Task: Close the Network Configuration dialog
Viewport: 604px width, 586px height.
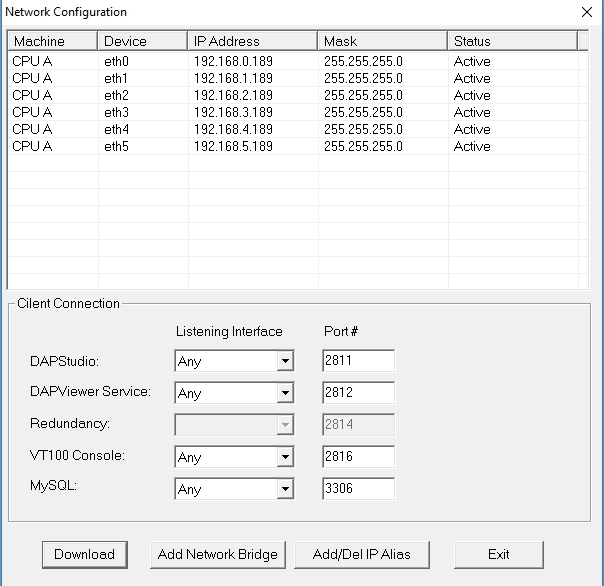Action: (x=586, y=12)
